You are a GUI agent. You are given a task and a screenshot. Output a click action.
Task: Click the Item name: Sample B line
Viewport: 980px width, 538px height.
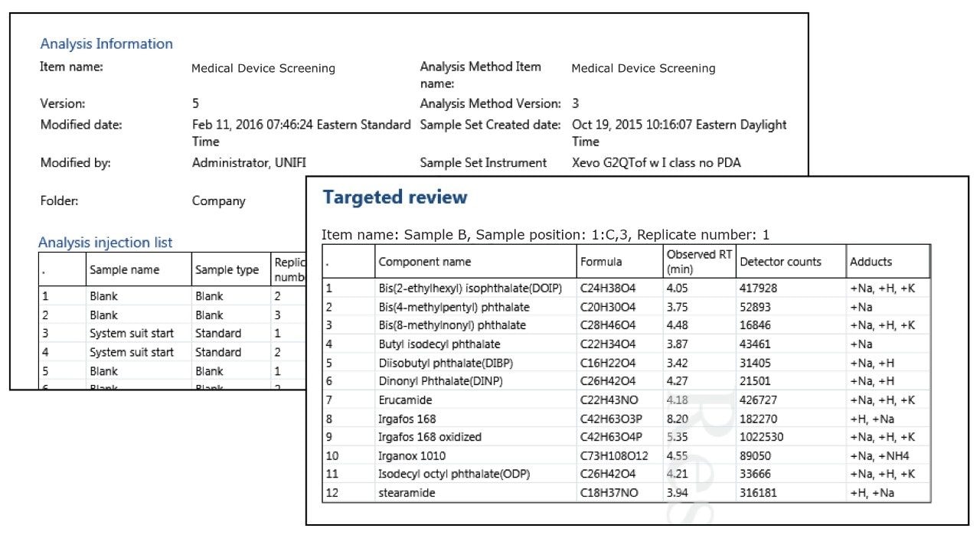(x=546, y=235)
